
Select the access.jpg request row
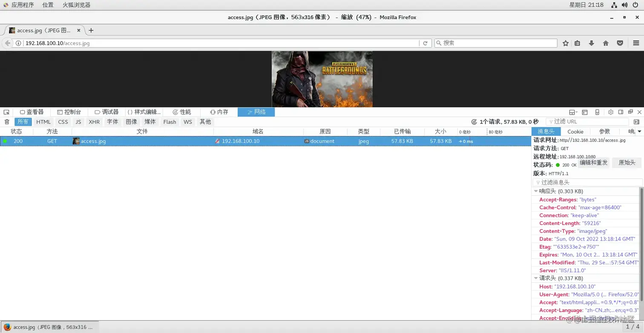265,141
